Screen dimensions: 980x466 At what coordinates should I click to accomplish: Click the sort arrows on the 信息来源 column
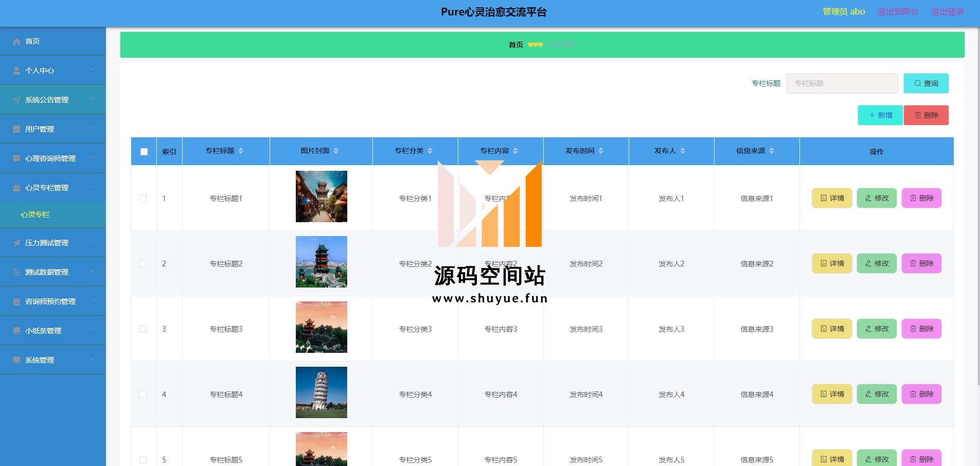772,151
